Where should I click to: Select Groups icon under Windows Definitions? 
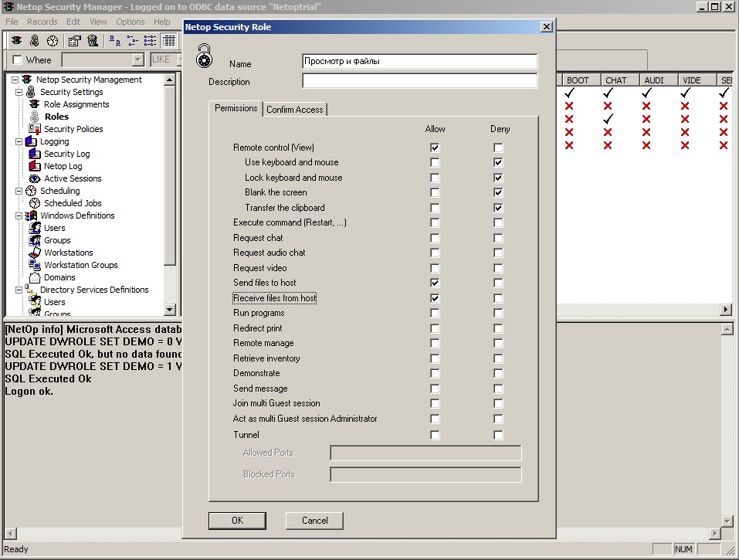(35, 240)
